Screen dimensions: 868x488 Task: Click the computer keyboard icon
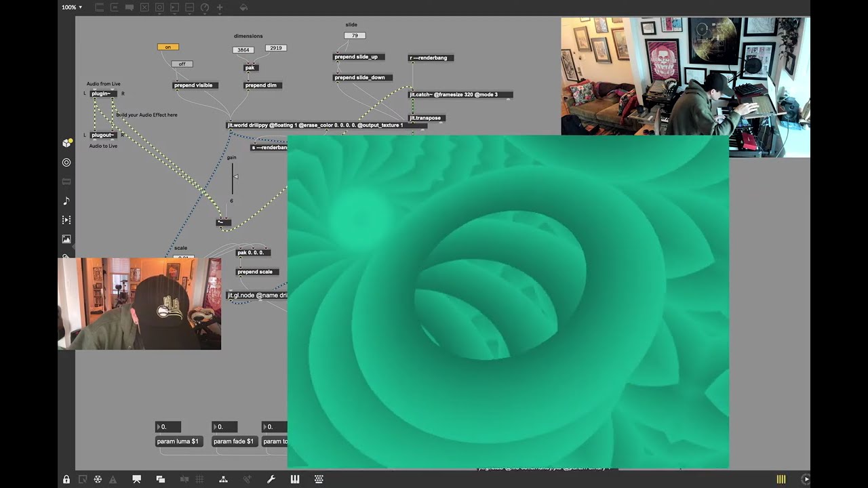tap(319, 479)
